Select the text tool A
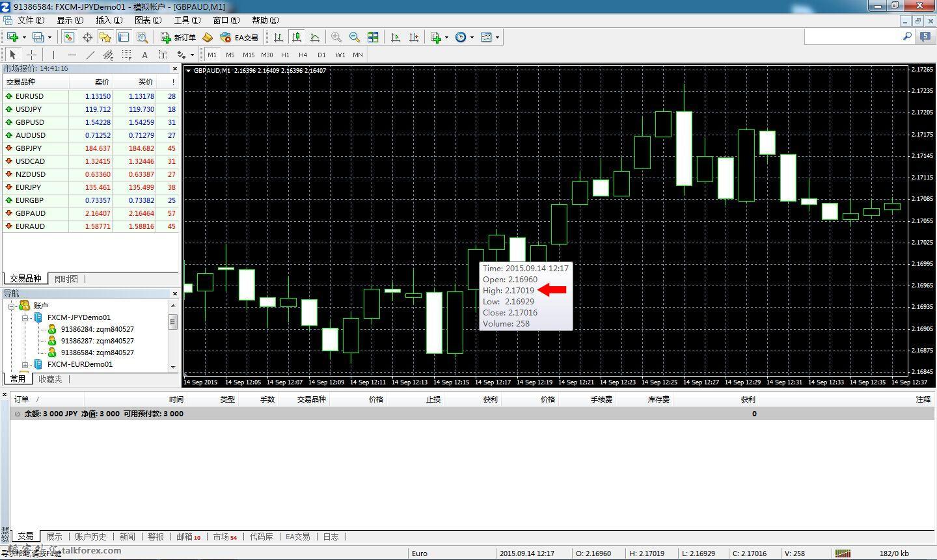Viewport: 937px width, 560px height. (x=144, y=55)
